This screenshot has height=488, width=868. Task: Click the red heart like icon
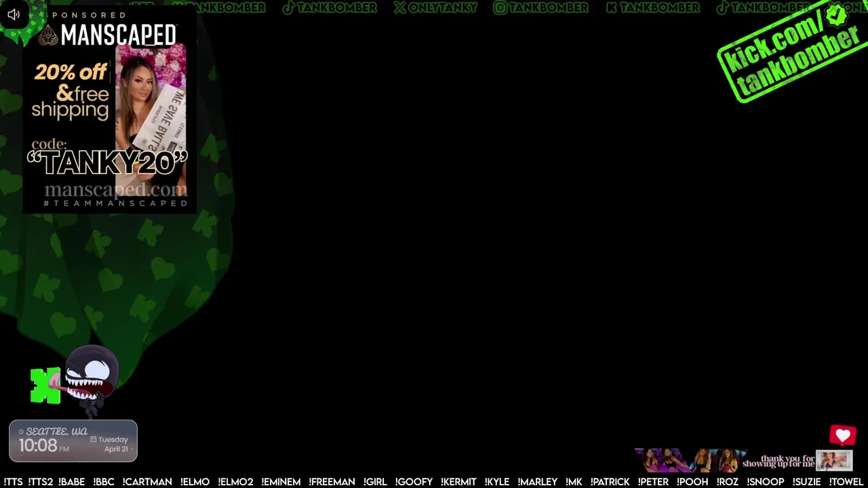pos(843,435)
